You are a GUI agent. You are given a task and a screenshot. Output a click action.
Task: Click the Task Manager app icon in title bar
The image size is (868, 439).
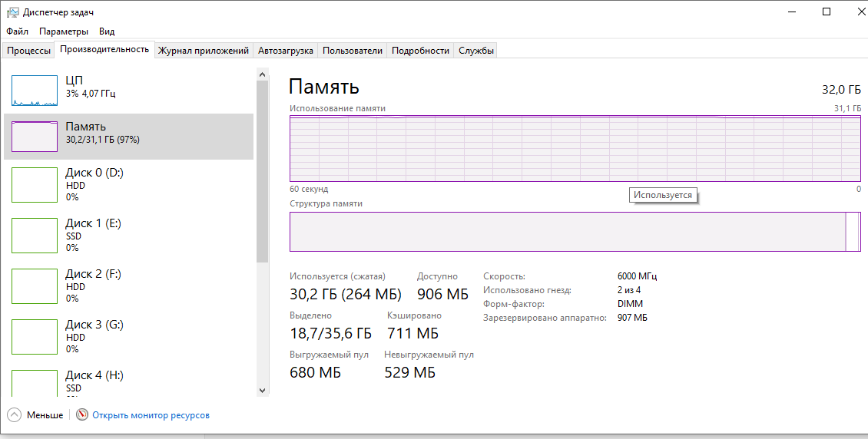[x=13, y=12]
